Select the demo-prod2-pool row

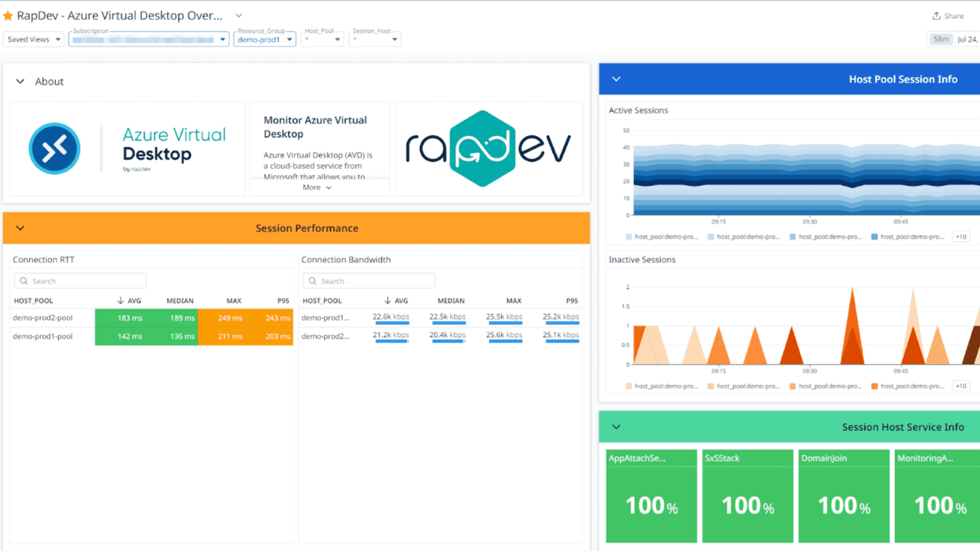click(x=153, y=318)
